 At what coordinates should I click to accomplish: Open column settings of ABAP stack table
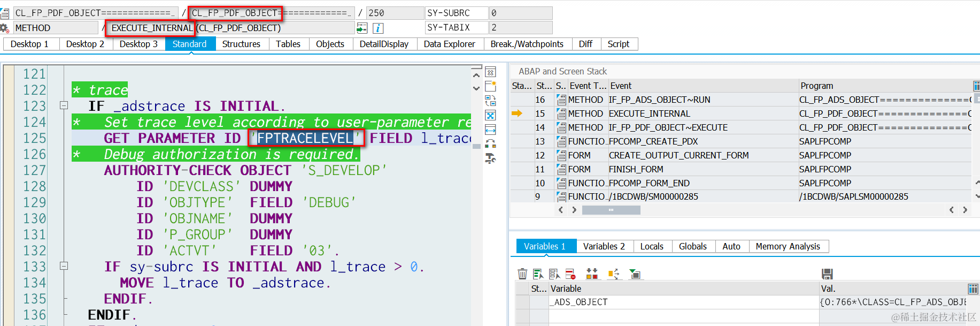point(976,86)
